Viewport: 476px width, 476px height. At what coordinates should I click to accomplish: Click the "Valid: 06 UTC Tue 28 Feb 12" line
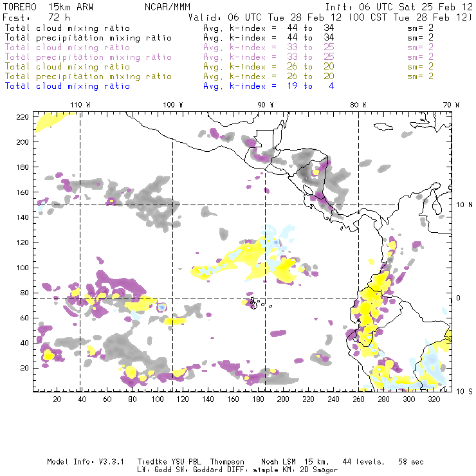pyautogui.click(x=265, y=17)
